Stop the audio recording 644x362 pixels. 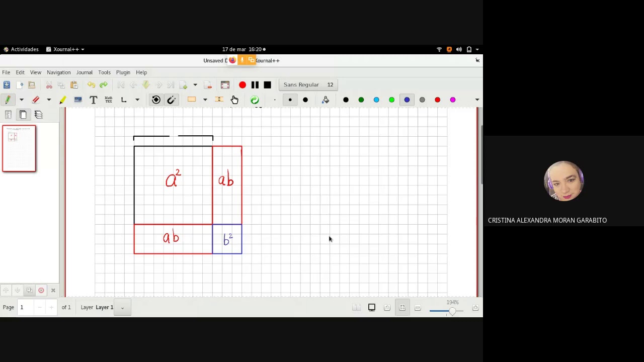point(267,85)
